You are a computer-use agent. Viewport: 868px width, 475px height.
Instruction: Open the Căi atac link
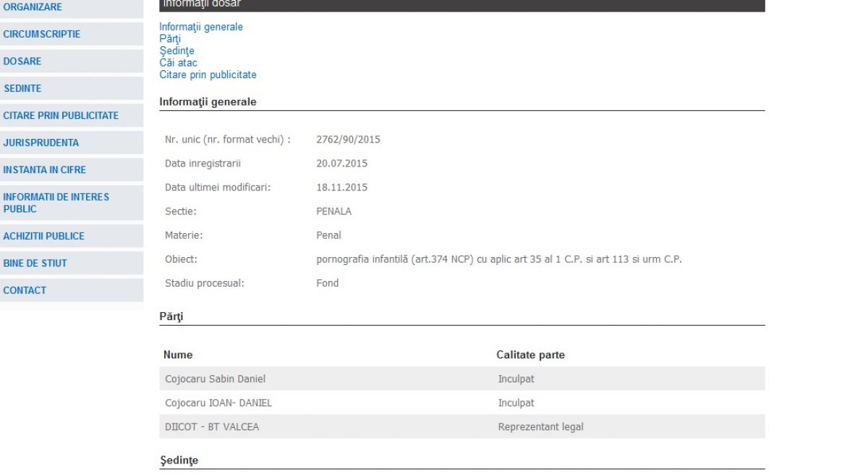point(178,63)
